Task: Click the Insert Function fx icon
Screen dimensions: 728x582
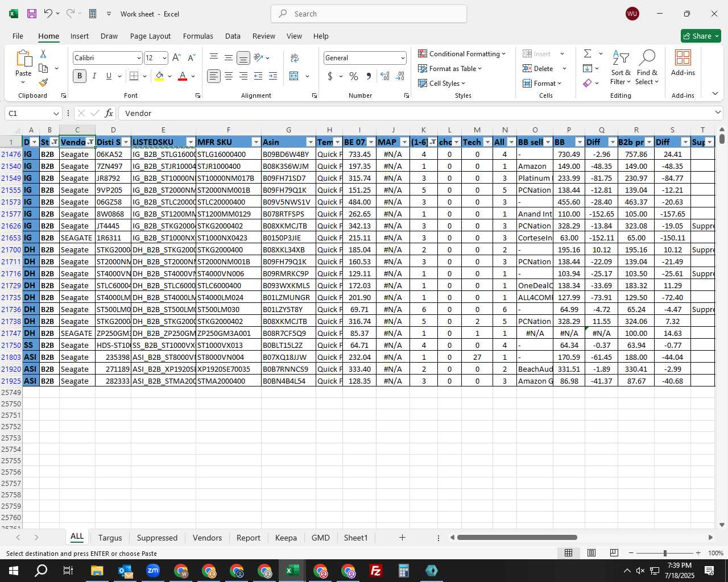Action: pyautogui.click(x=109, y=113)
